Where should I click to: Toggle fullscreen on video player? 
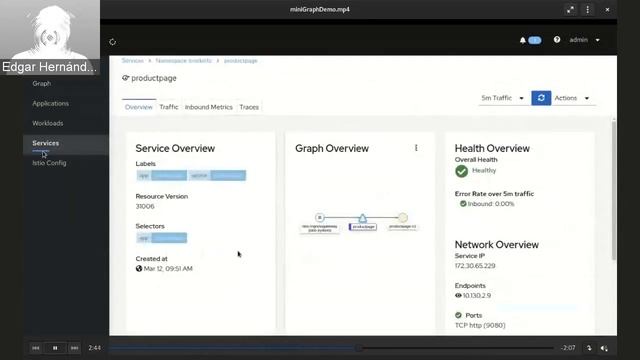(570, 9)
